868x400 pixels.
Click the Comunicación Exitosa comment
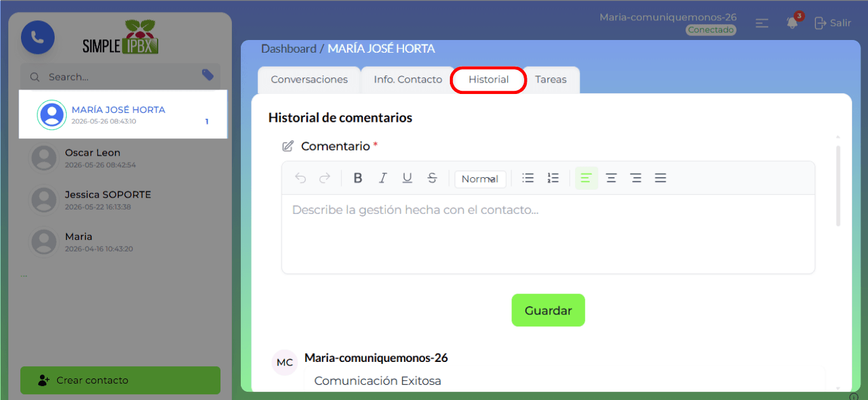pyautogui.click(x=377, y=381)
